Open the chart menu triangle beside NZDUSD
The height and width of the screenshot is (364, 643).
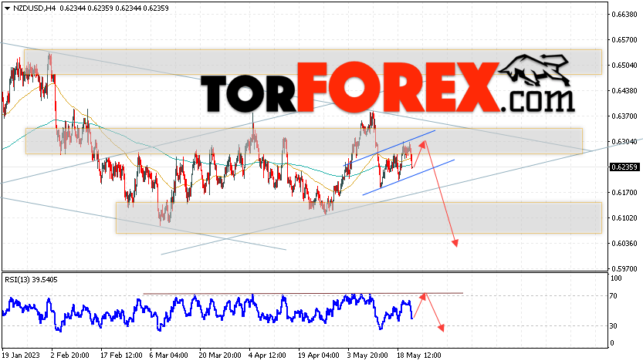tap(7, 8)
